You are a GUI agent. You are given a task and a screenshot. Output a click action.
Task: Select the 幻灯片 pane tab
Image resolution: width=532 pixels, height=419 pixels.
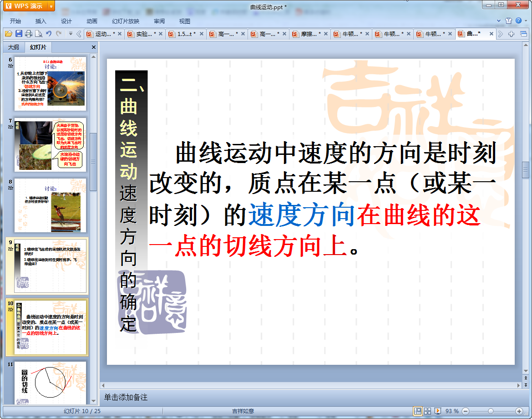coord(38,47)
